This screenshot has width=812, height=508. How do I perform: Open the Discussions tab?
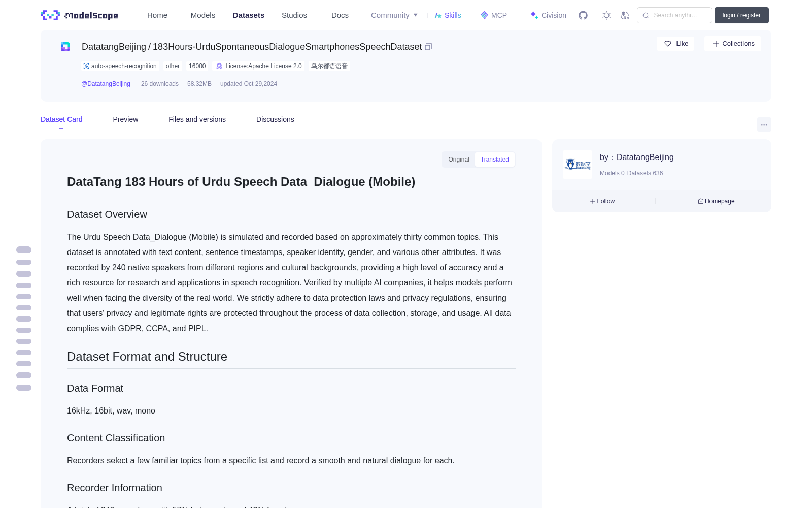click(275, 119)
